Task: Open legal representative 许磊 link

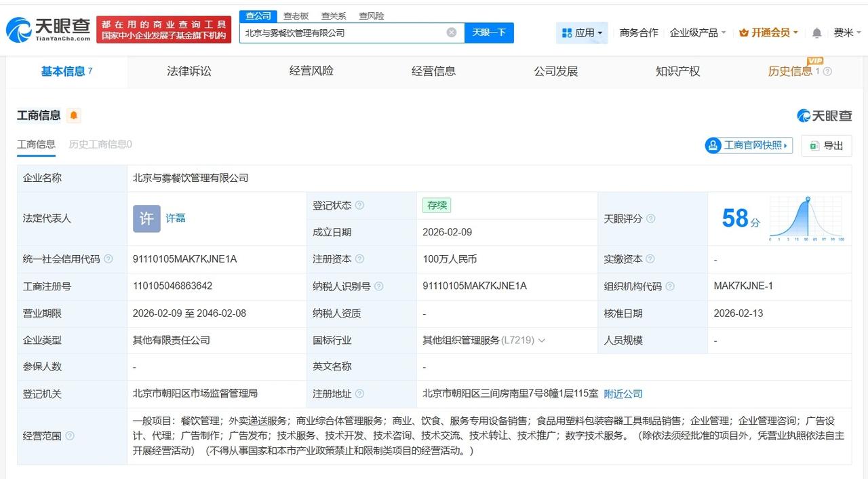Action: point(176,218)
